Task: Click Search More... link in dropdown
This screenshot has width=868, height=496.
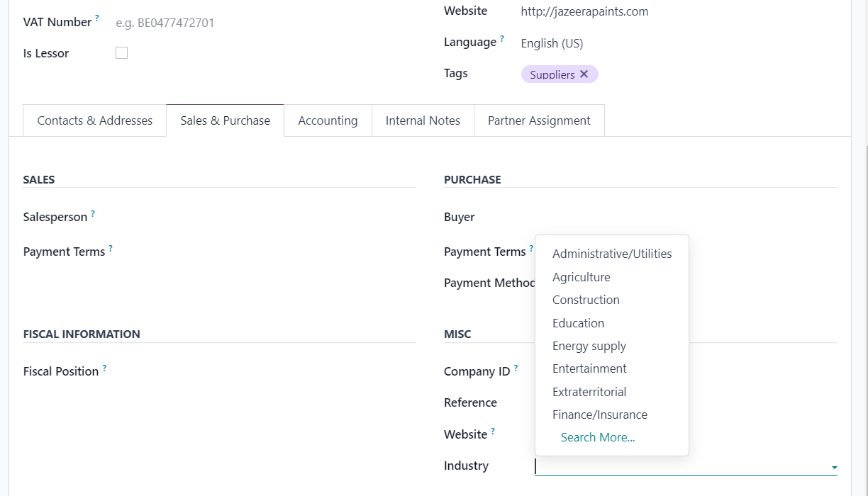Action: [597, 437]
